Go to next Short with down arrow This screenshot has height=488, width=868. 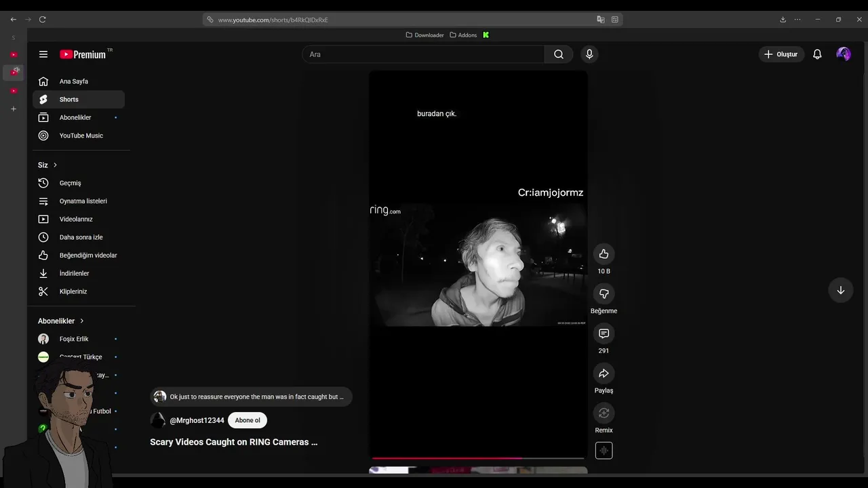point(840,290)
